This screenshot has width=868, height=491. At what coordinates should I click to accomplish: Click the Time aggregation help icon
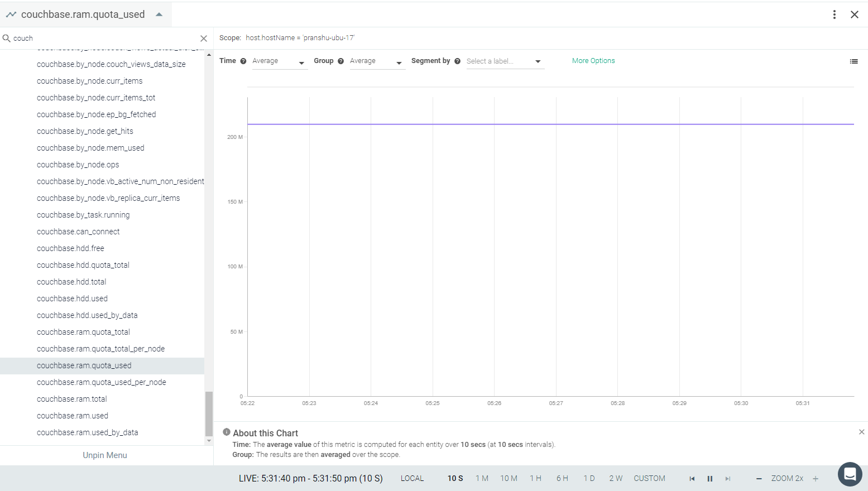(243, 61)
